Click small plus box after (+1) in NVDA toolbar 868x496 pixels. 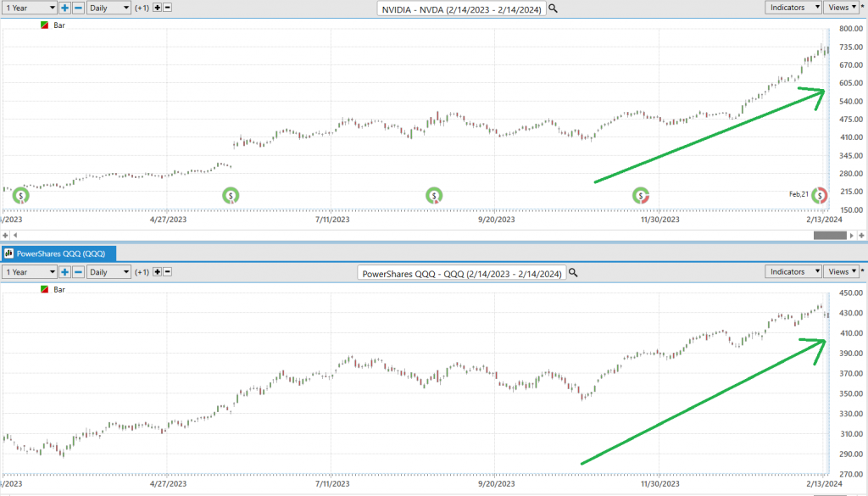157,8
